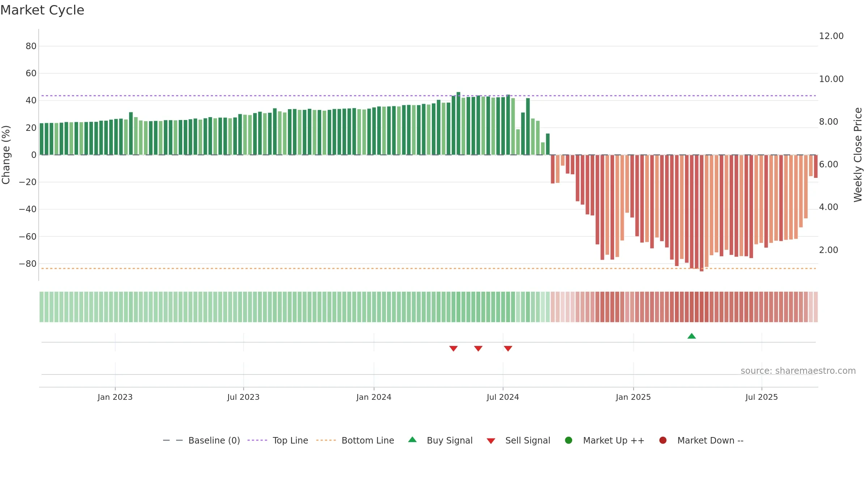
Task: Click the 'Change (%)' left axis title
Action: tap(6, 155)
